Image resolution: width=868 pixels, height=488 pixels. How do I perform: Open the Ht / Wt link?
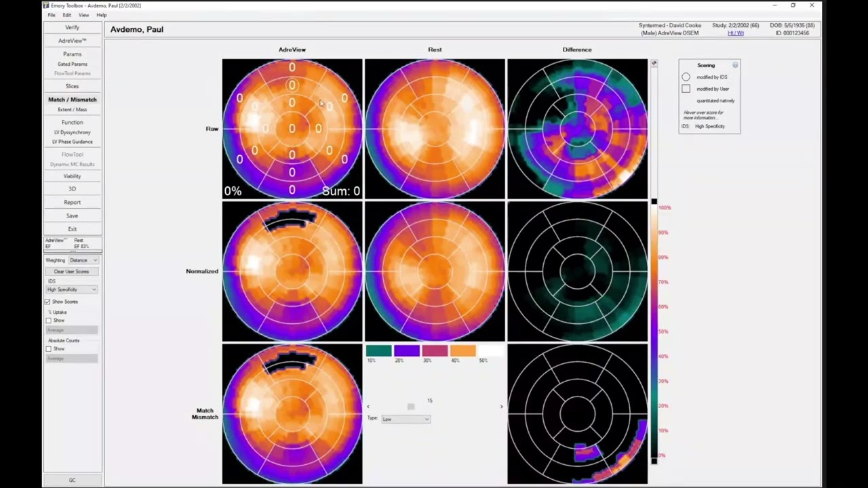pos(736,33)
